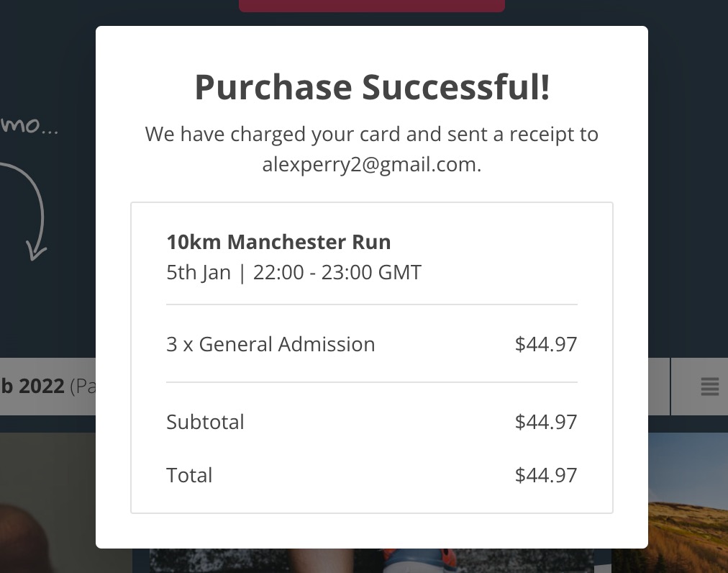Open the bottom-left event photo thumbnail

47,503
